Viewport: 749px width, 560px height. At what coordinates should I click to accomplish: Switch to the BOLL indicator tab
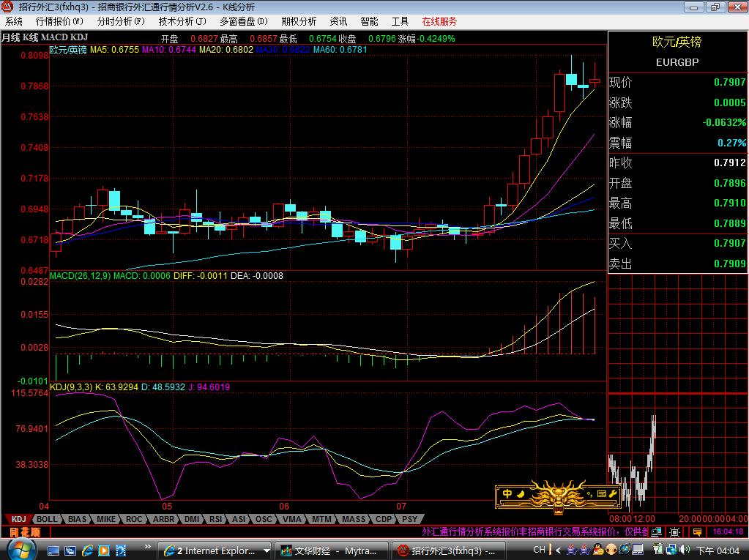[47, 519]
